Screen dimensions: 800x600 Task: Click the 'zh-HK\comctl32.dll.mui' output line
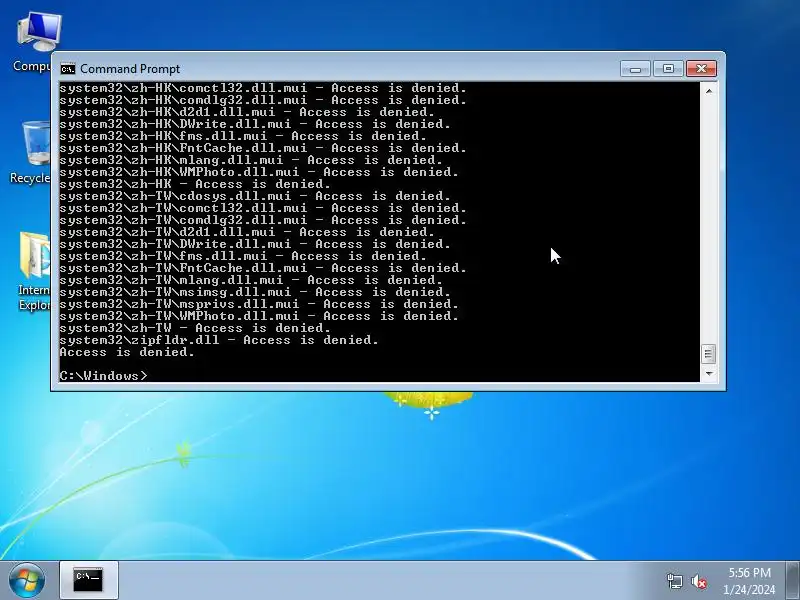[x=263, y=88]
